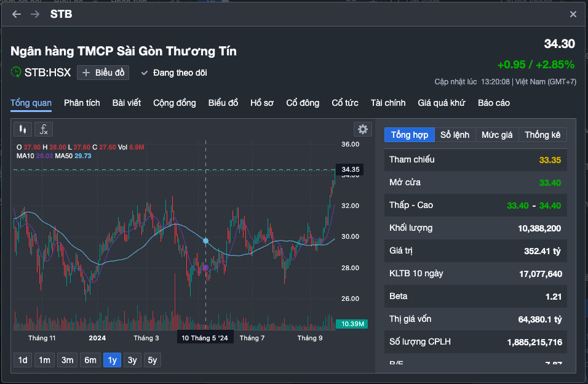588x384 pixels.
Task: Select the 6m time range
Action: point(90,361)
